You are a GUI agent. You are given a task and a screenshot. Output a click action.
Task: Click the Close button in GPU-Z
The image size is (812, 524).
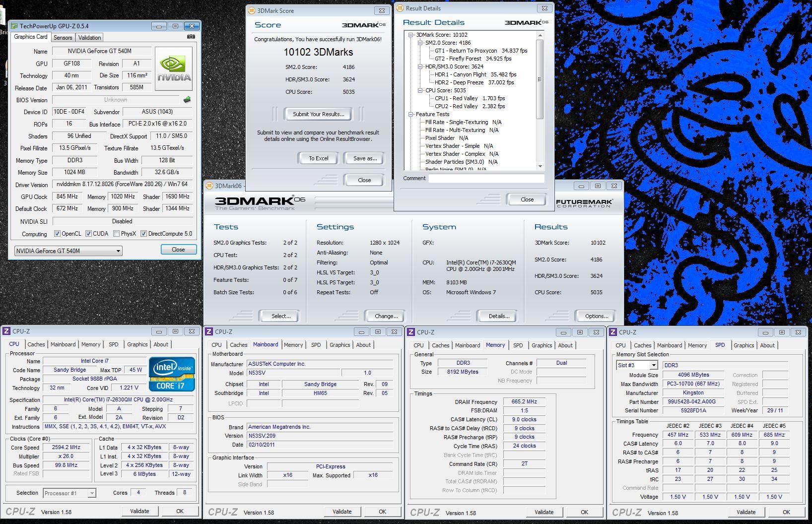[178, 250]
